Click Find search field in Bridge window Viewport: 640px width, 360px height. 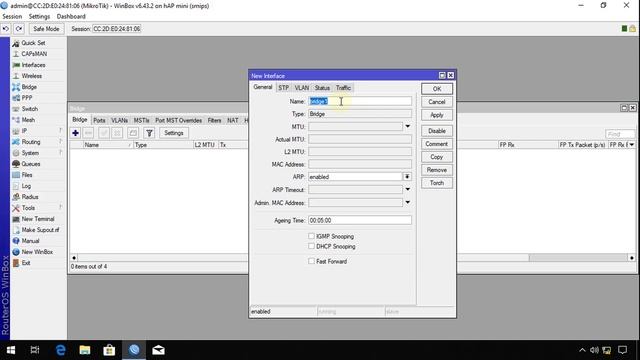(x=620, y=134)
